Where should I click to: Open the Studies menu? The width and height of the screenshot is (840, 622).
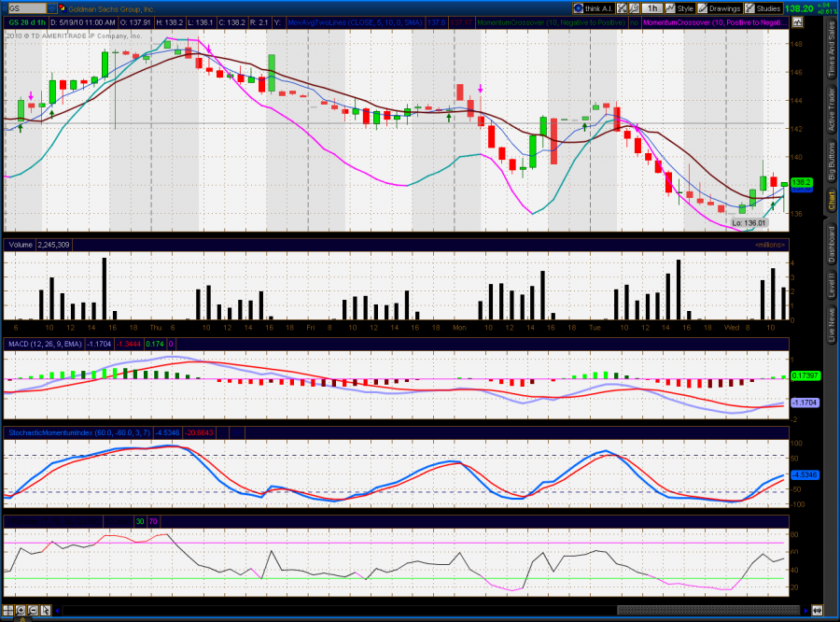click(763, 8)
